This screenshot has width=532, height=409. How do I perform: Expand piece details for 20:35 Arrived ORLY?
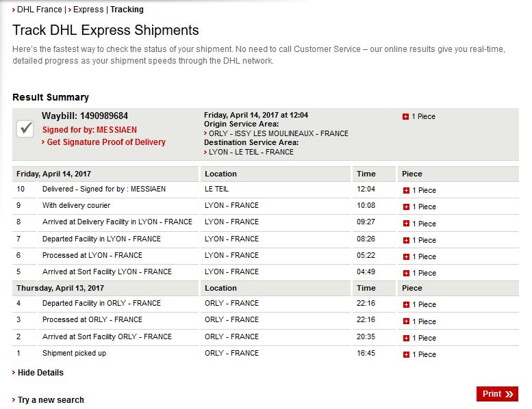click(406, 338)
